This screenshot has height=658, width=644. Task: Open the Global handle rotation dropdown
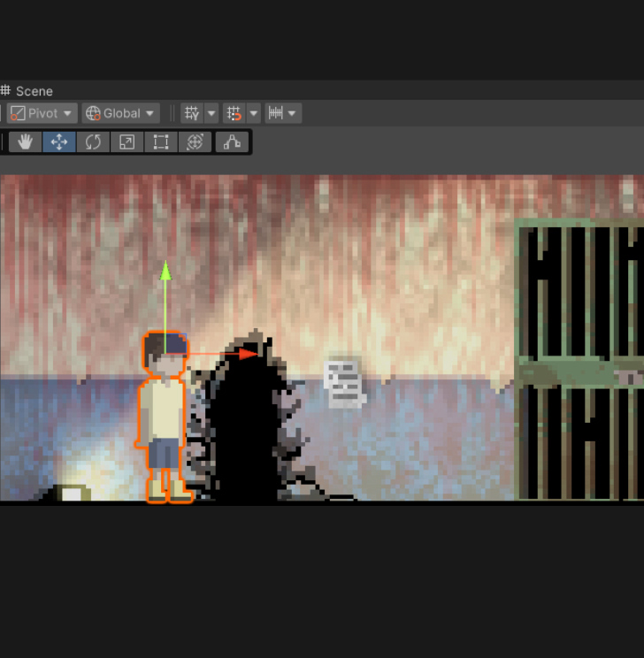tap(120, 113)
